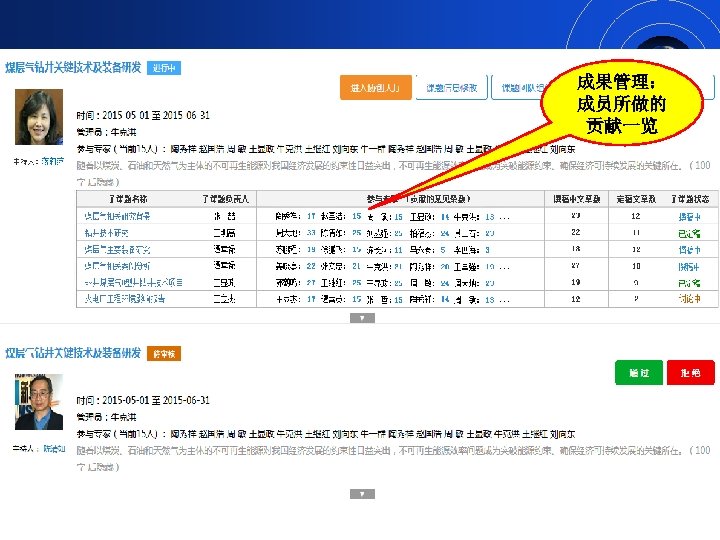Open the man's host profile photo
Image resolution: width=720 pixels, height=540 pixels.
point(39,402)
